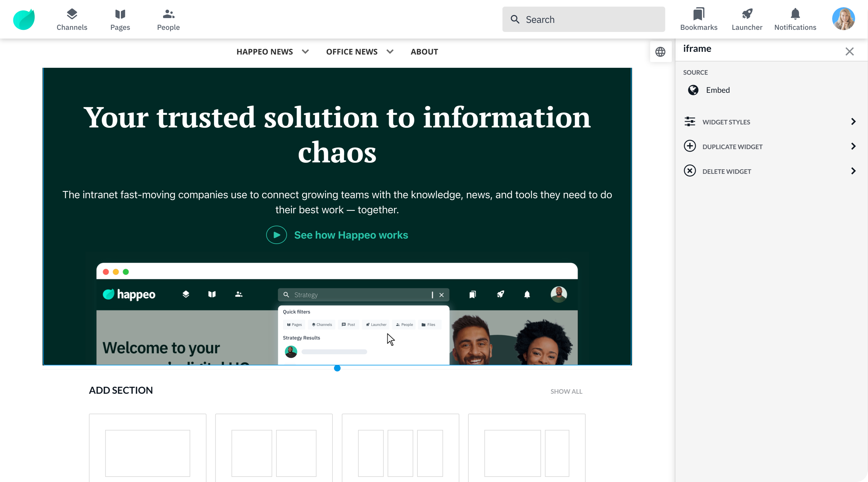
Task: Add a two-column section layout
Action: point(274,448)
